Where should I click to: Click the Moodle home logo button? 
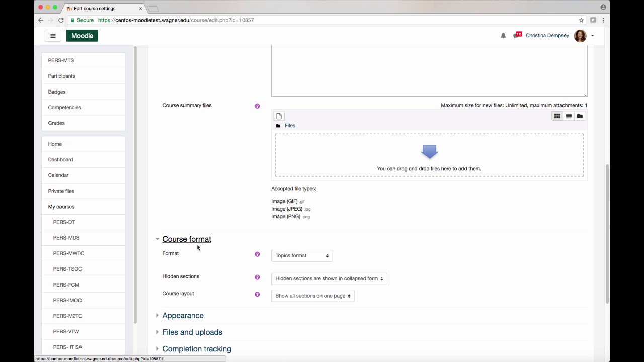[x=82, y=36]
